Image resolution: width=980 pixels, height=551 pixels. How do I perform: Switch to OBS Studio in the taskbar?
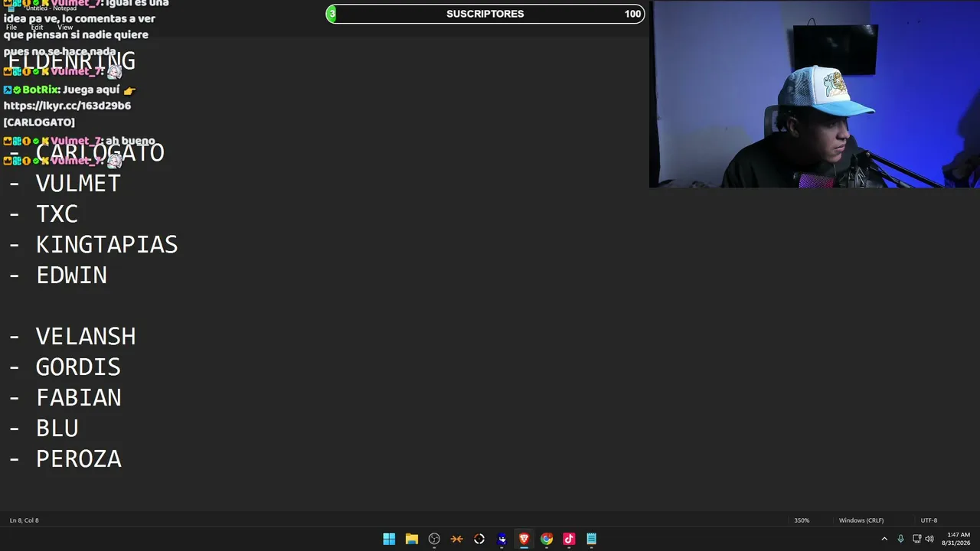point(434,539)
